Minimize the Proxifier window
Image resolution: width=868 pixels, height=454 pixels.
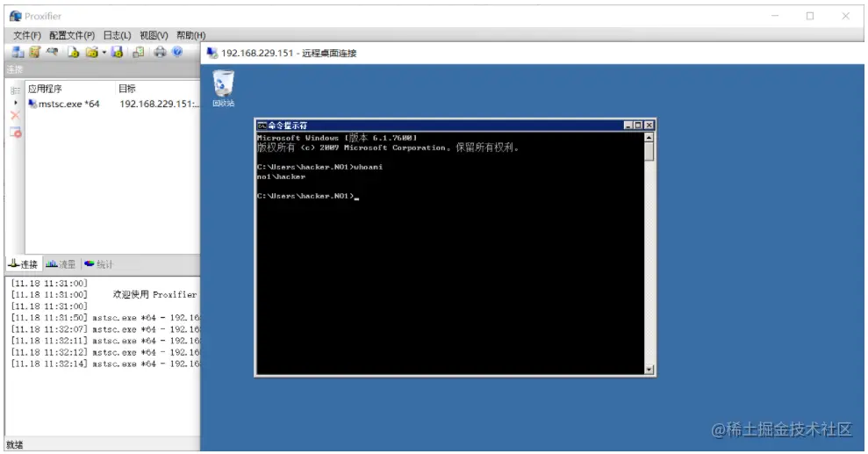775,16
